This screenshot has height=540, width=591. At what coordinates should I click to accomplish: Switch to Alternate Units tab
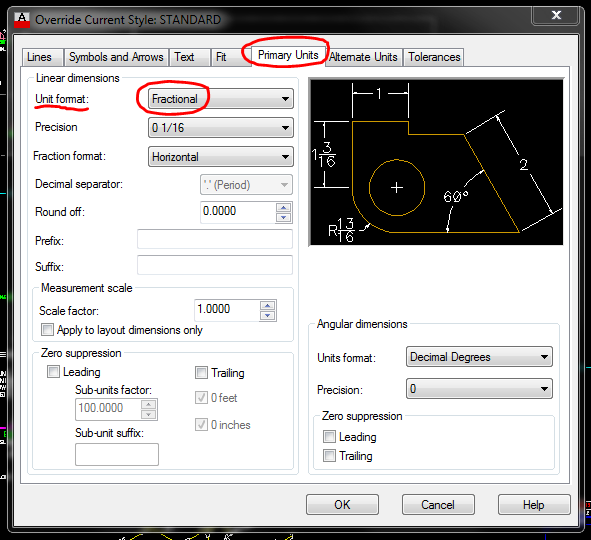363,57
